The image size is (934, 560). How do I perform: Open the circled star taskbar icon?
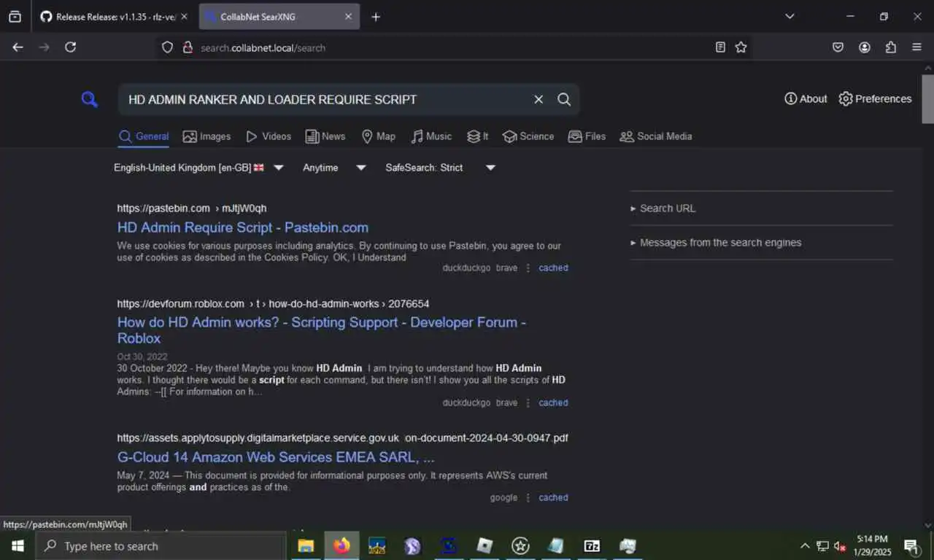click(520, 546)
